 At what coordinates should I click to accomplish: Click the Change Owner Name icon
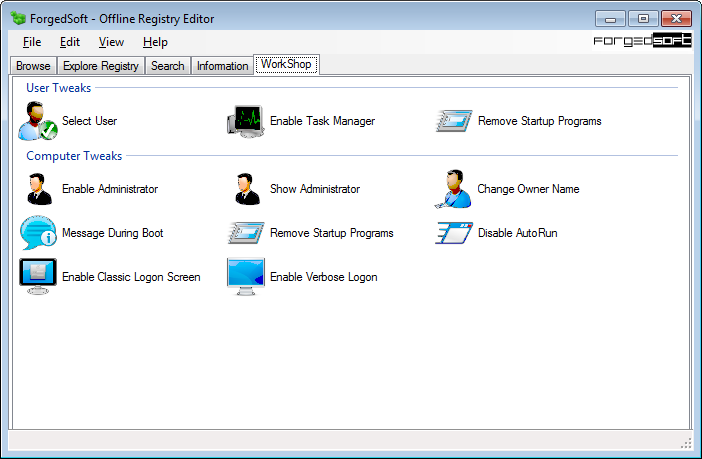tap(453, 189)
